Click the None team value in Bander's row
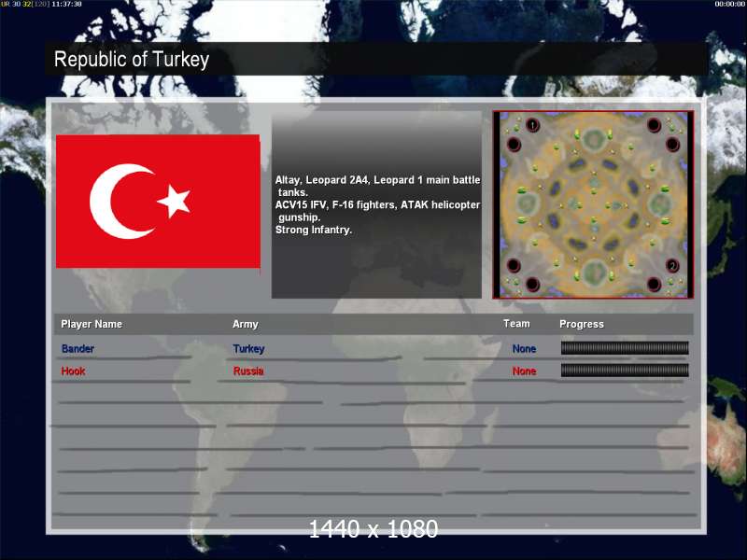 pyautogui.click(x=524, y=348)
